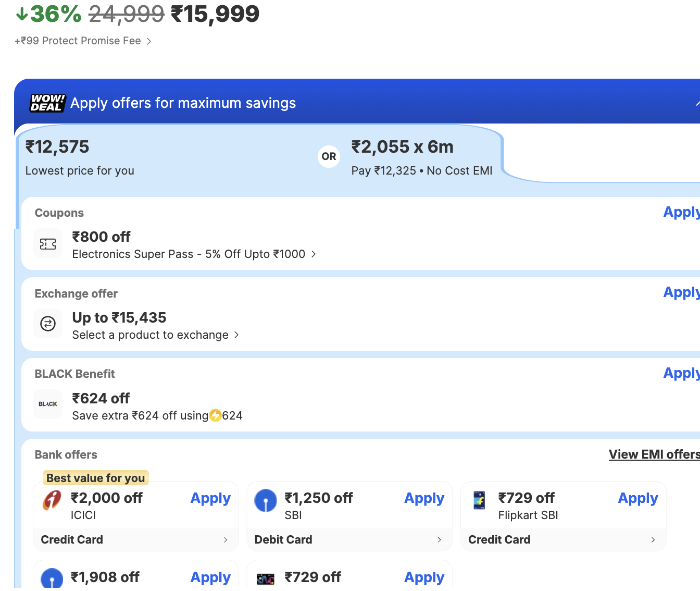
Task: Expand the Protect Promise Fee details
Action: pyautogui.click(x=148, y=41)
